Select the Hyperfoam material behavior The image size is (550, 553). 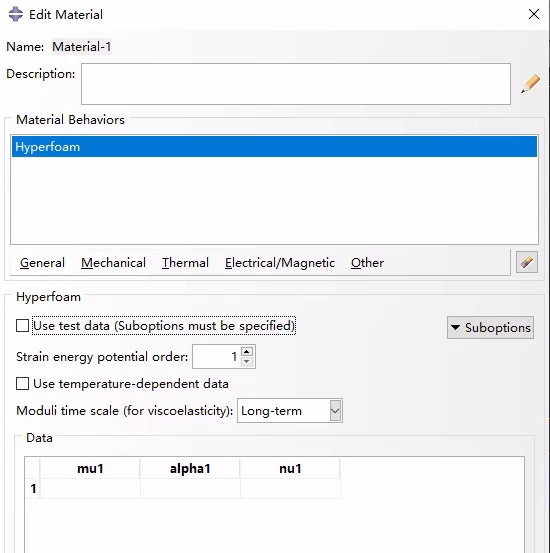coord(274,147)
